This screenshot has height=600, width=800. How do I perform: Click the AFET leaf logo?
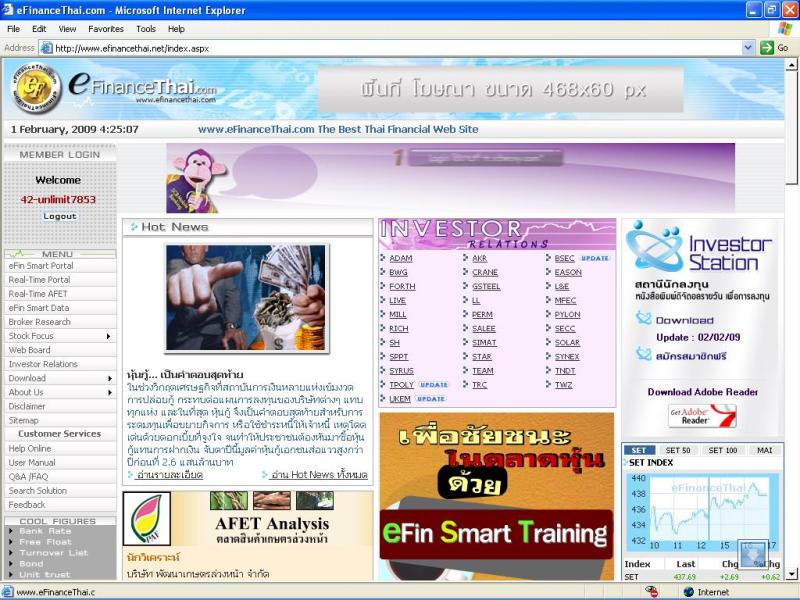pos(147,518)
